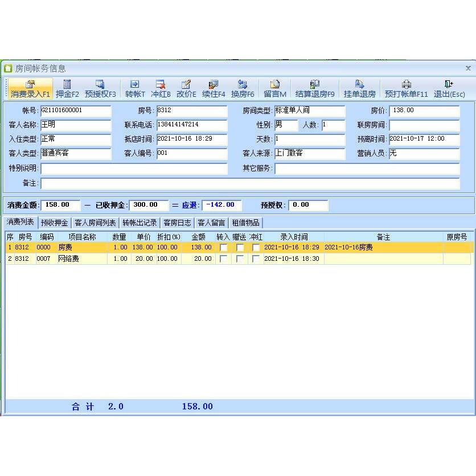Open the 改价E price change tool
The image size is (476, 476).
186,89
